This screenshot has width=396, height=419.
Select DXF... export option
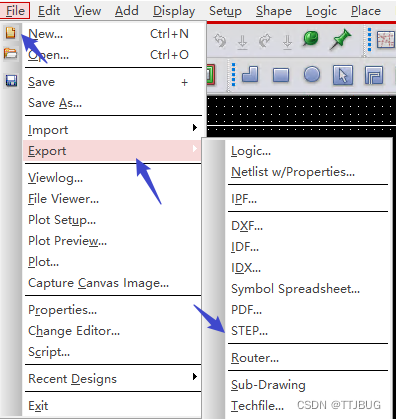[x=308, y=226]
